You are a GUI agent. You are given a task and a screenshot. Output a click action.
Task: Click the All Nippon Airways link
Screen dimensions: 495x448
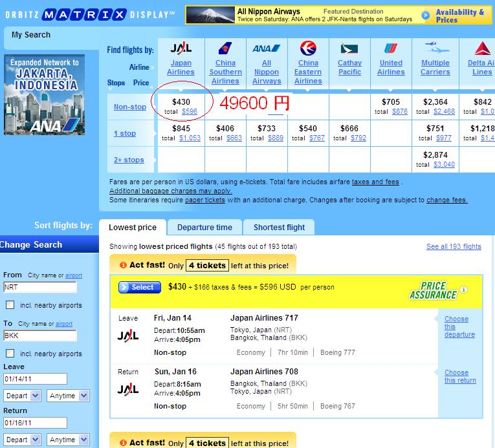tap(267, 72)
